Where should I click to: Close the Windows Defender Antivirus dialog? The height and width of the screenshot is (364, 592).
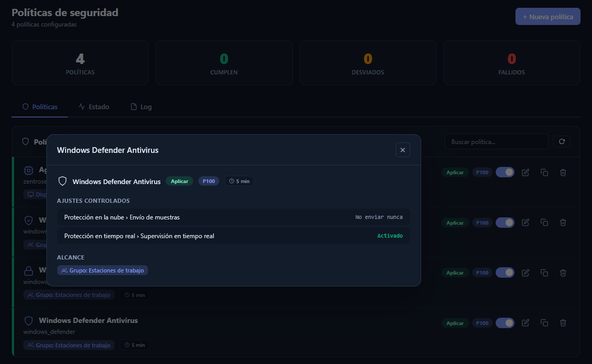402,150
